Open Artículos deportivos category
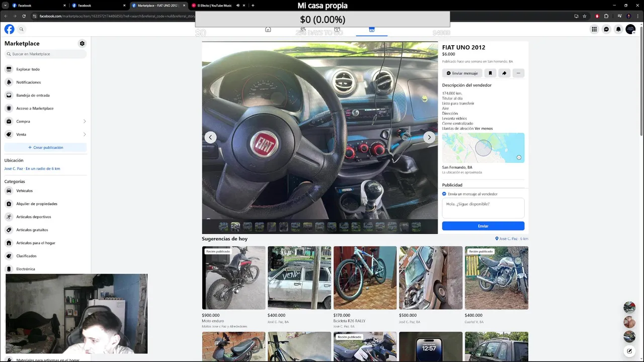 pyautogui.click(x=45, y=217)
